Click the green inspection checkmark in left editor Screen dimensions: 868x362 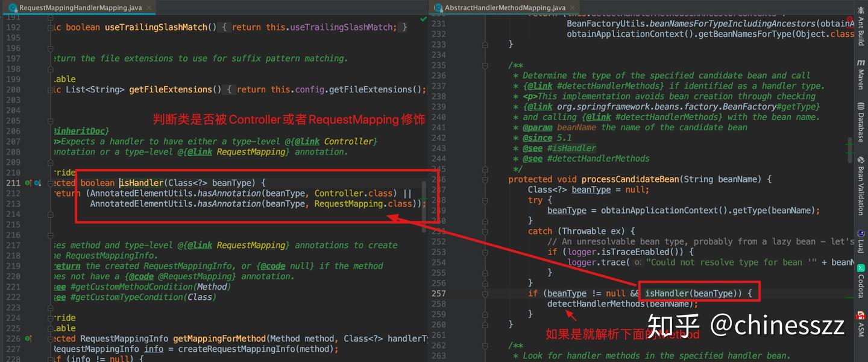(x=423, y=19)
